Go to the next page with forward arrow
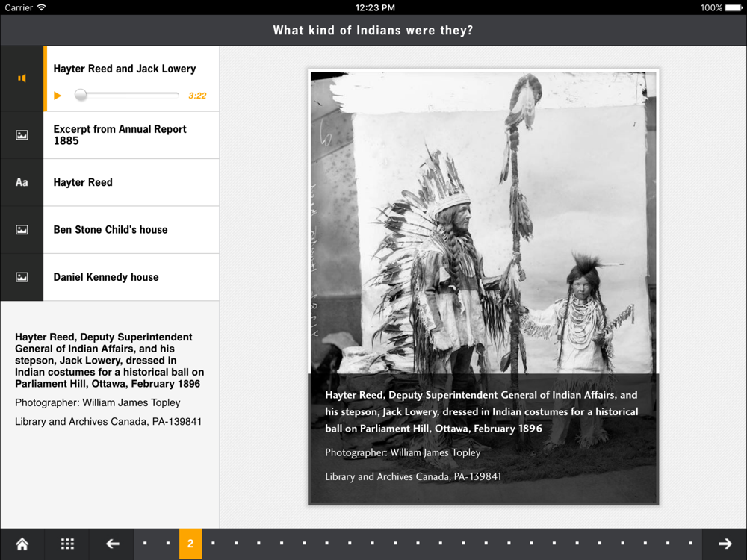The height and width of the screenshot is (560, 747). pos(725,544)
